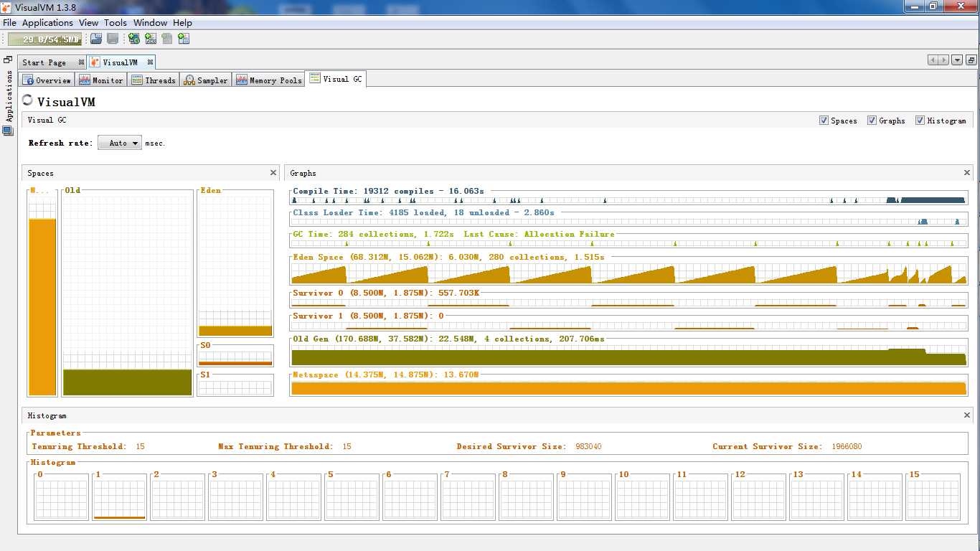980x551 pixels.
Task: Click the computer icon in left sidebar
Action: click(x=8, y=131)
